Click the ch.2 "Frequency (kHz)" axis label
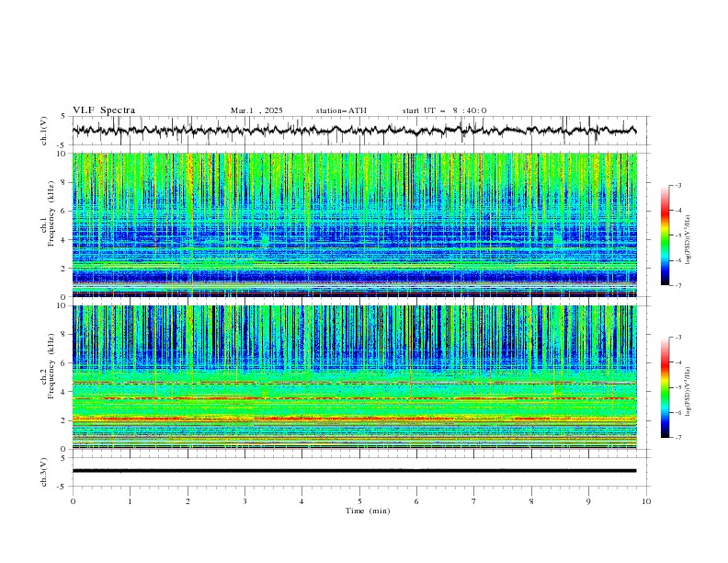Screen dimensions: 728x563 click(x=51, y=366)
